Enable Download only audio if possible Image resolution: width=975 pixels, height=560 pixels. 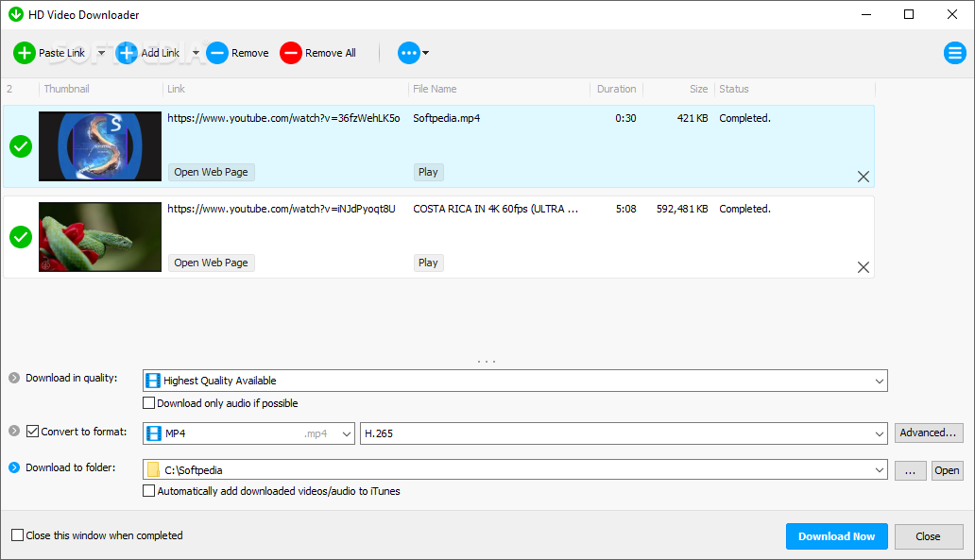[148, 403]
